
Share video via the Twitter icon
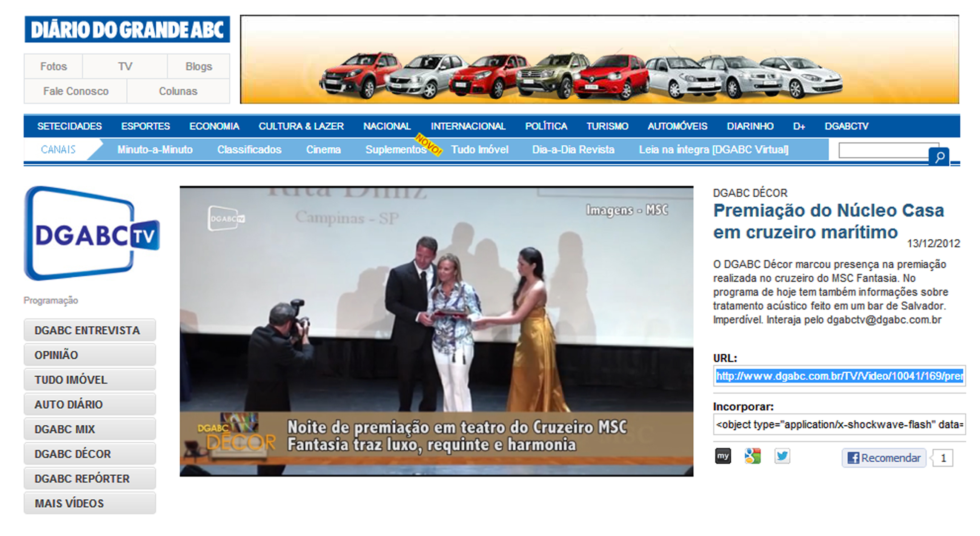(782, 456)
